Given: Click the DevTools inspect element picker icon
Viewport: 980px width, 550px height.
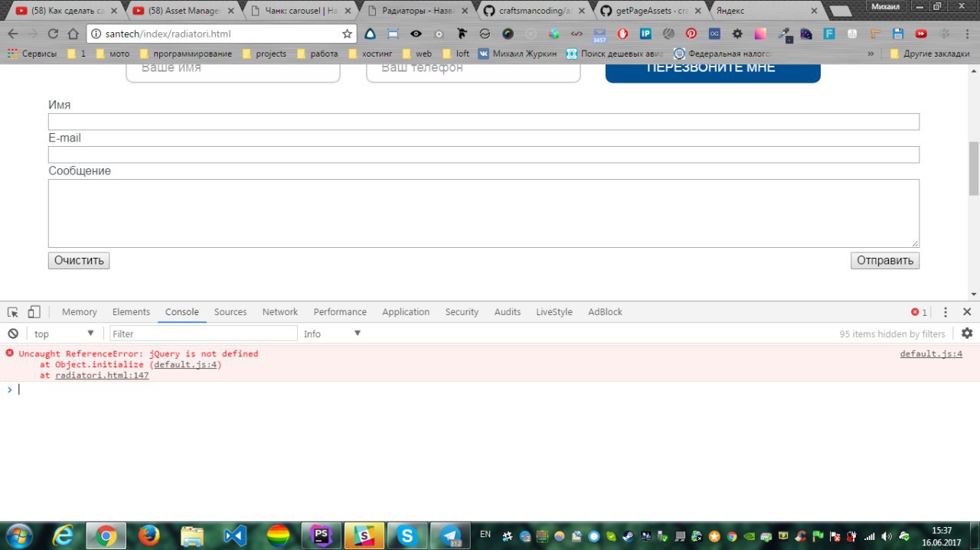Looking at the screenshot, I should pos(13,312).
